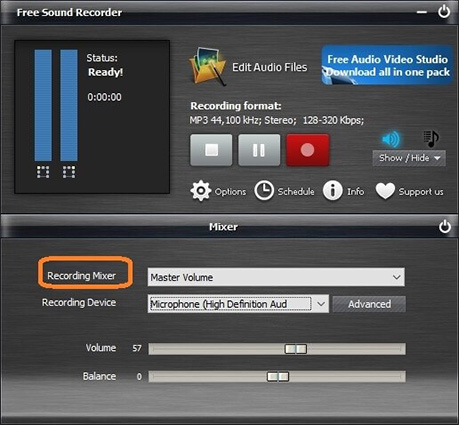
Task: Click the music note playlist icon
Action: [431, 139]
